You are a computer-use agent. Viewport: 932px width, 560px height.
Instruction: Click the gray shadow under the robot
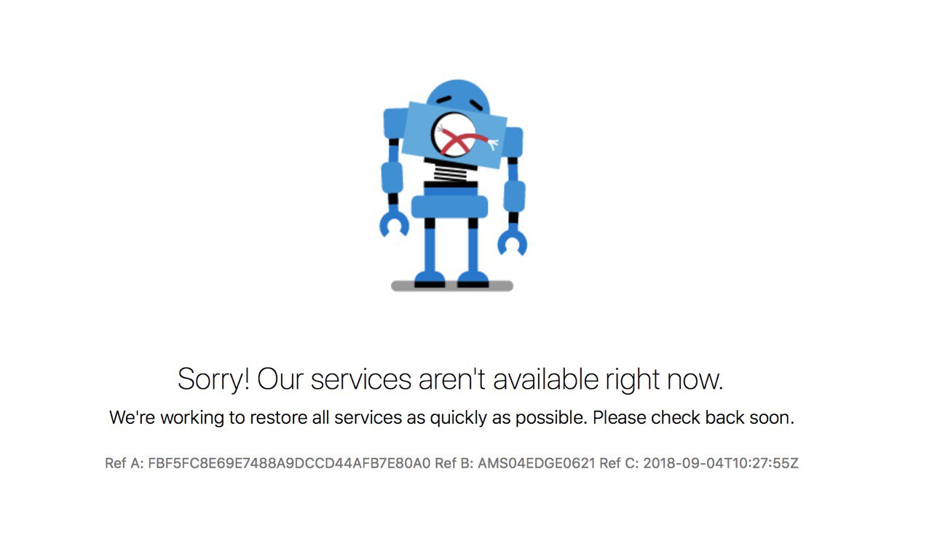click(452, 286)
